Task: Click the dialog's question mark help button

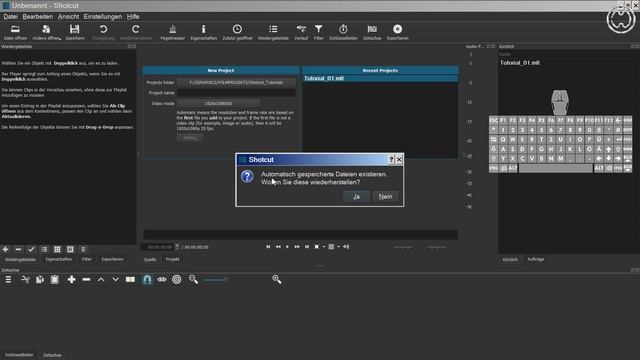Action: (x=391, y=160)
